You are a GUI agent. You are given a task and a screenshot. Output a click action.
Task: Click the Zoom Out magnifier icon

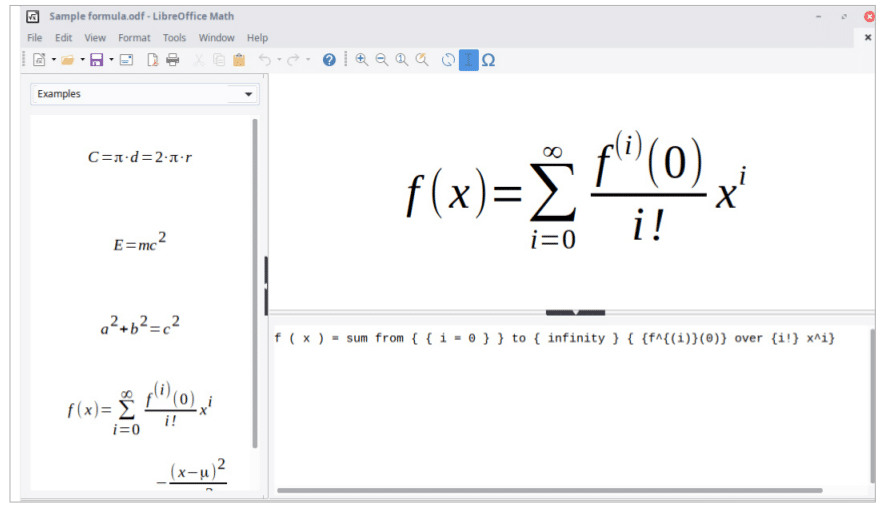point(381,60)
